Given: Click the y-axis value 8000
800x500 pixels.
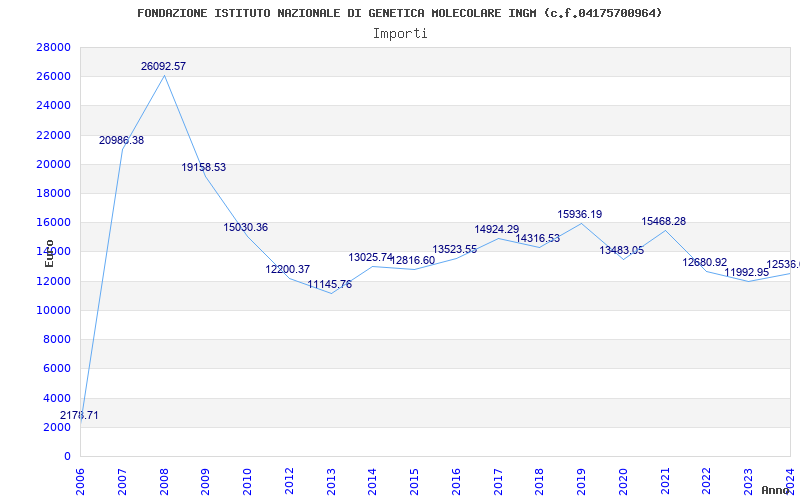Looking at the screenshot, I should click(57, 339).
